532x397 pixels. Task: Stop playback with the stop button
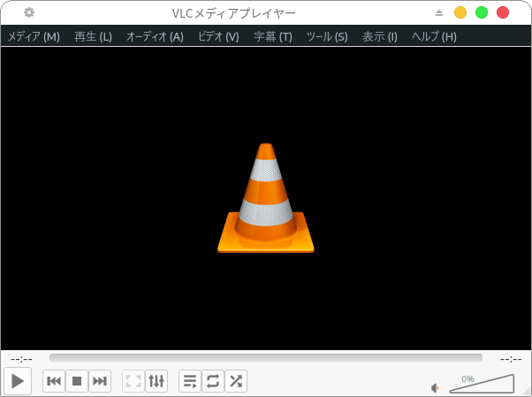coord(77,381)
